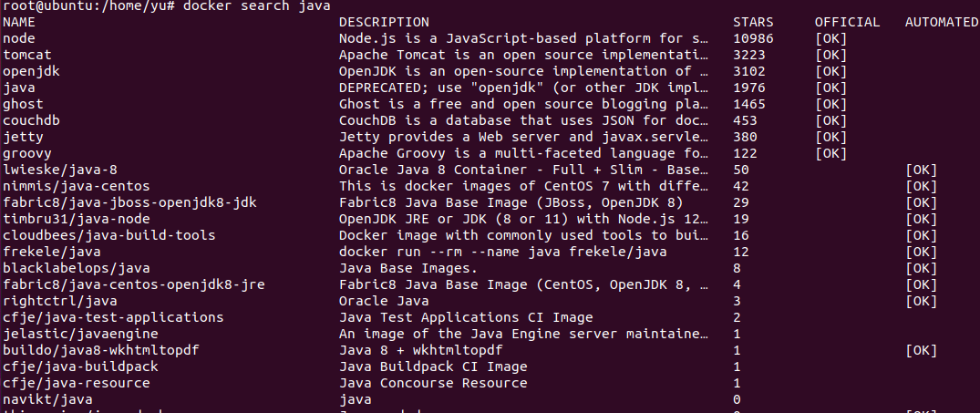Click the DEPRECATED description of java image
This screenshot has width=980, height=413.
(524, 88)
